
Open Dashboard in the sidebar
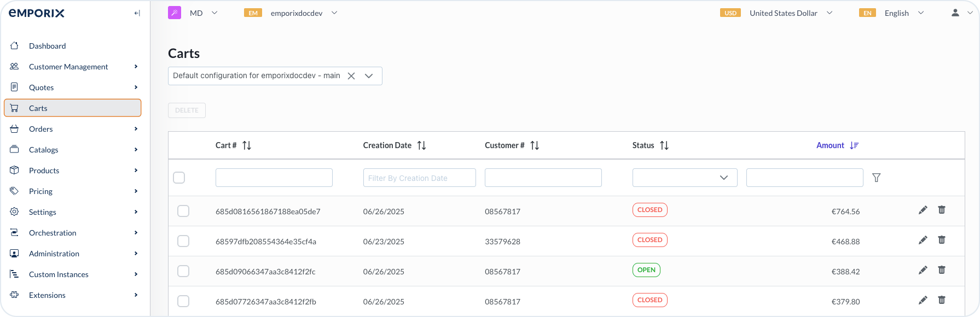click(48, 46)
